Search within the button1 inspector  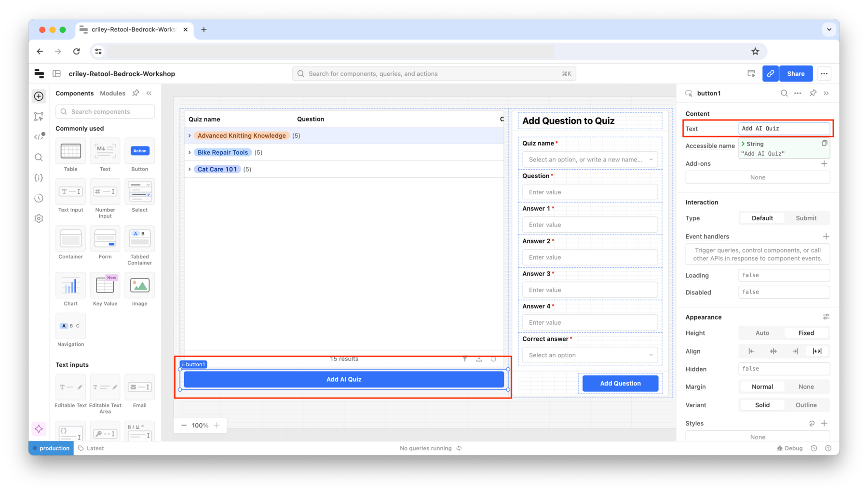click(784, 93)
